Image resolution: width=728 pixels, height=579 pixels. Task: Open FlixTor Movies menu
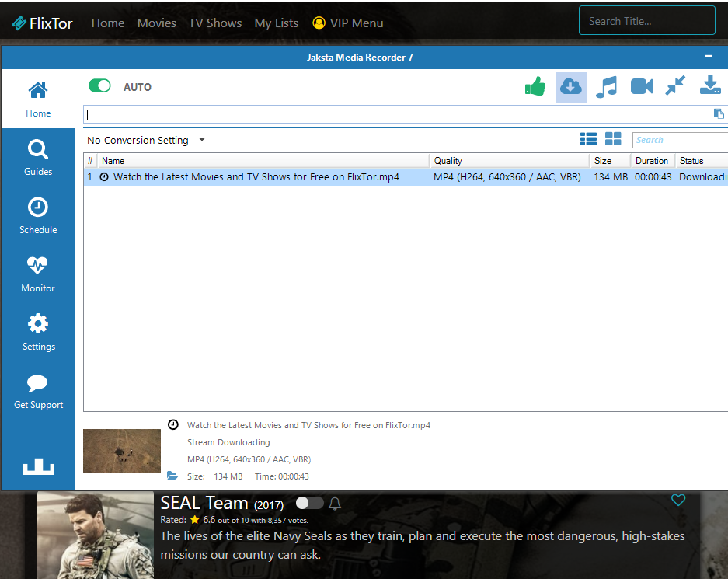[156, 23]
